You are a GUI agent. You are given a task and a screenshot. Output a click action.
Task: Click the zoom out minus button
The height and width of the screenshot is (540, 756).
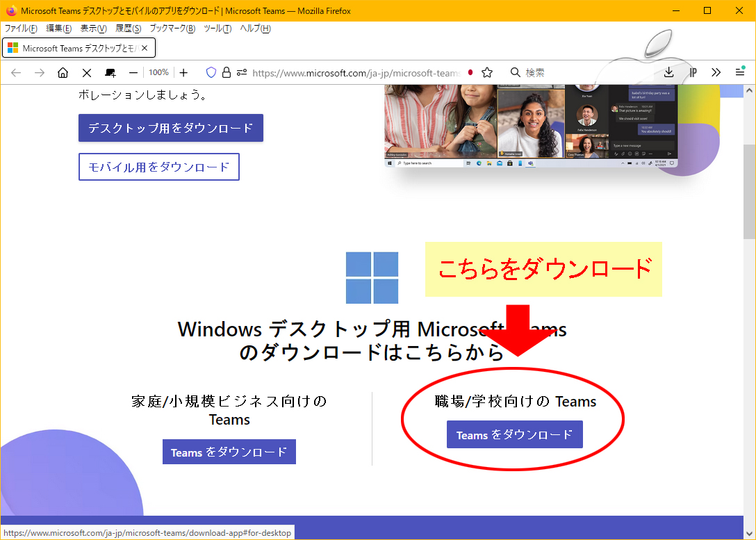tap(133, 72)
